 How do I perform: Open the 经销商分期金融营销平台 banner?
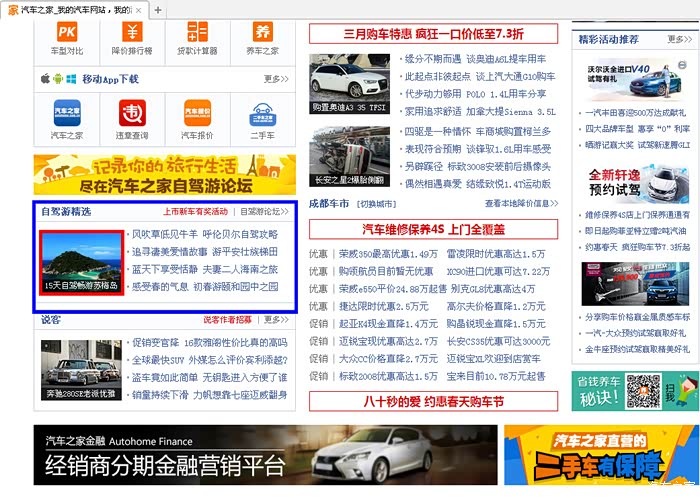click(265, 455)
